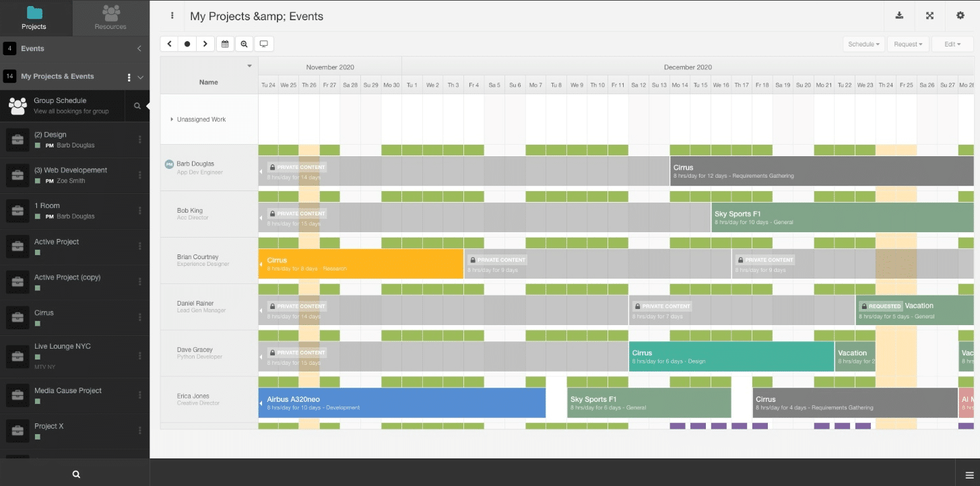Open the Projects sidebar icon

click(34, 15)
